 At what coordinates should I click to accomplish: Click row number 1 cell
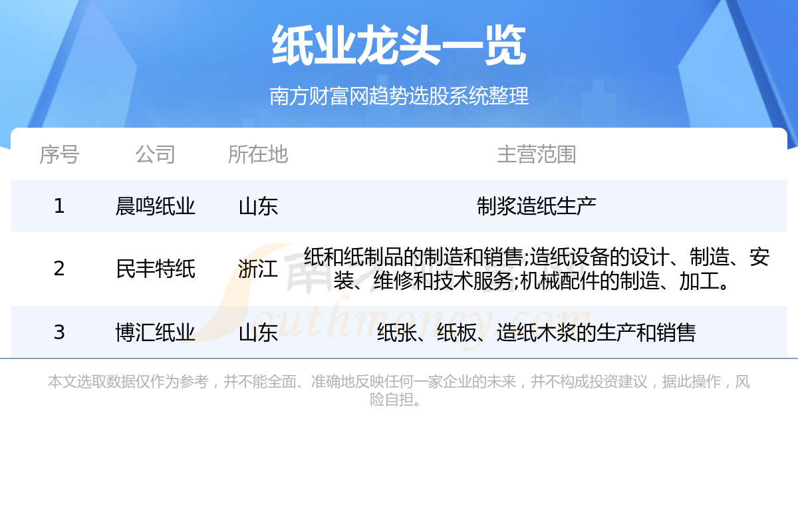59,206
